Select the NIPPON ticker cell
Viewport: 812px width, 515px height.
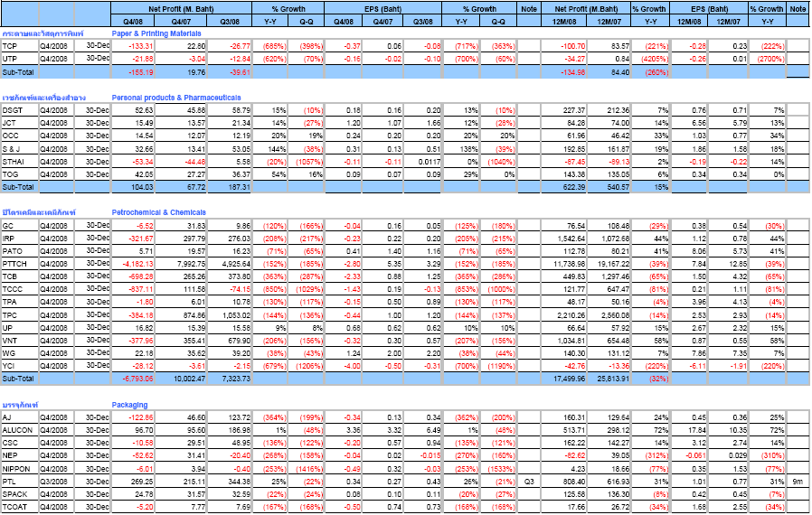[x=20, y=469]
